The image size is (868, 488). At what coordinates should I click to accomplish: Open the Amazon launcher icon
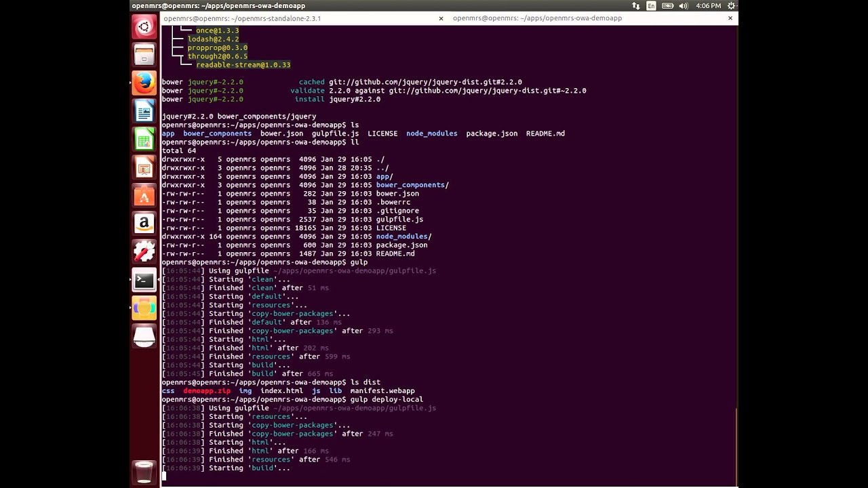144,223
